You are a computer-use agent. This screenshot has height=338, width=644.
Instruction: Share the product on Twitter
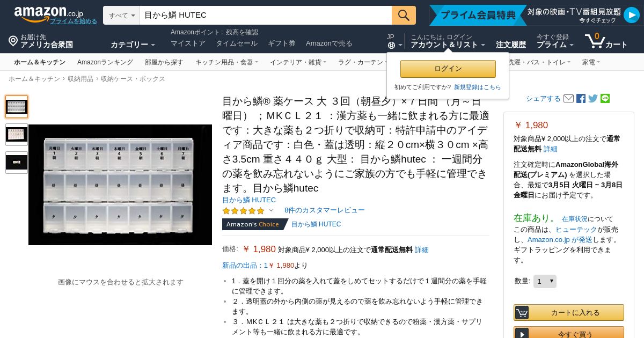click(593, 99)
